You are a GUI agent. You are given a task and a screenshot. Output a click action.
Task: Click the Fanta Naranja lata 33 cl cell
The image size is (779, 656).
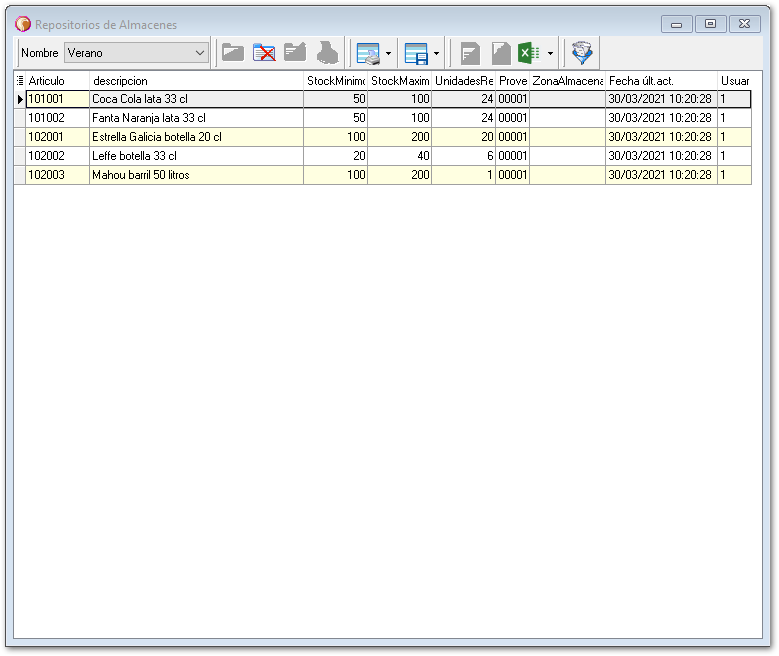pos(196,118)
